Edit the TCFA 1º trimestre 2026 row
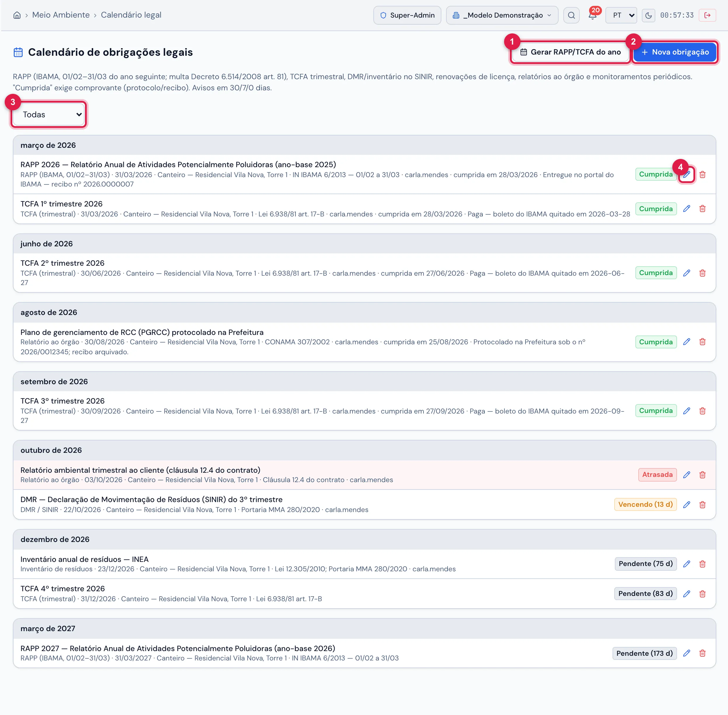 tap(686, 209)
